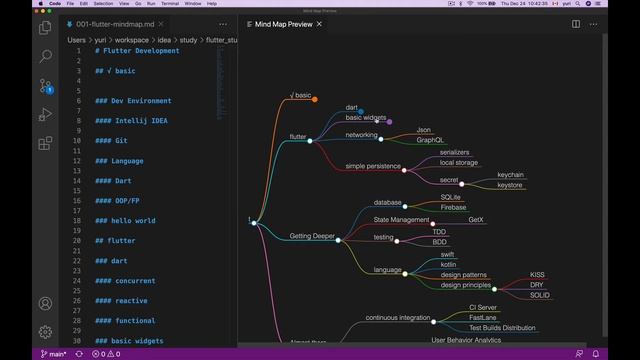Collapse the database node circle
The width and height of the screenshot is (640, 360).
[405, 207]
